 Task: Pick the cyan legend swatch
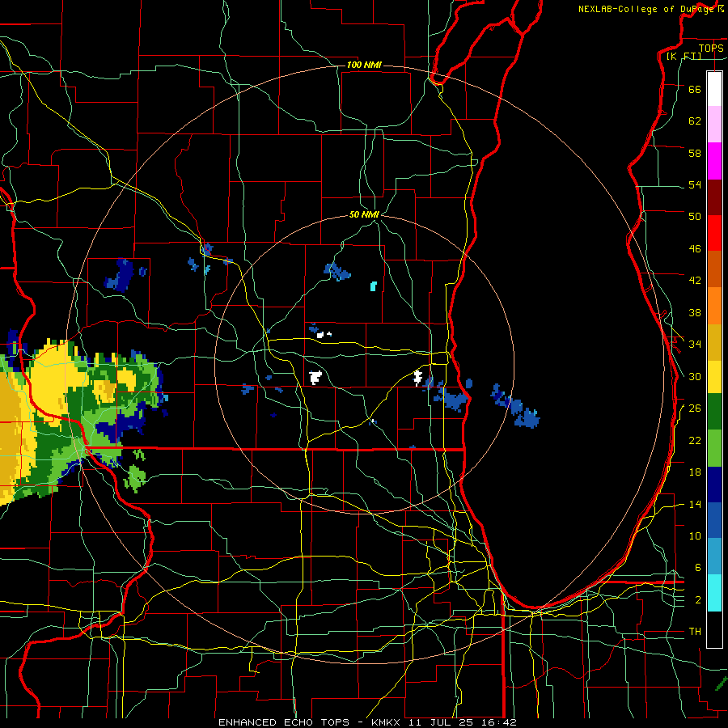point(714,593)
